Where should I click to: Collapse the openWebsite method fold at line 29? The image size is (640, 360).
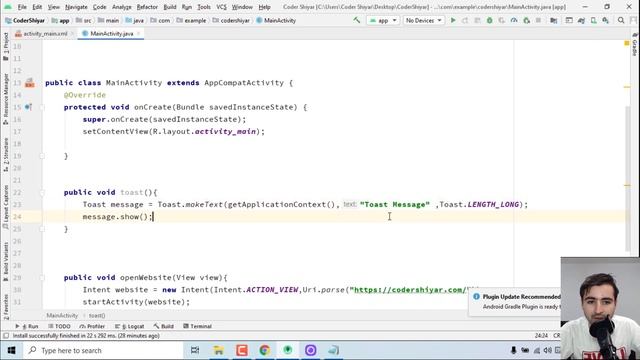[42, 278]
